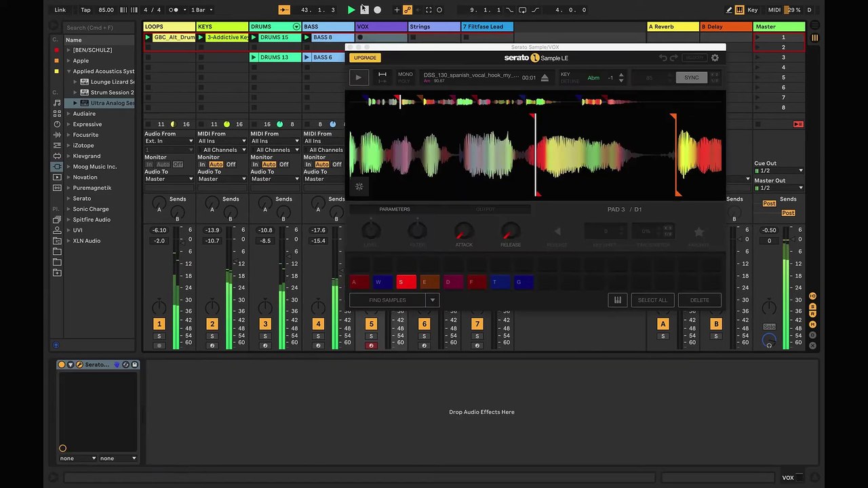Image resolution: width=868 pixels, height=488 pixels.
Task: Switch to the Parameters tab in Serato Sample
Action: point(395,209)
